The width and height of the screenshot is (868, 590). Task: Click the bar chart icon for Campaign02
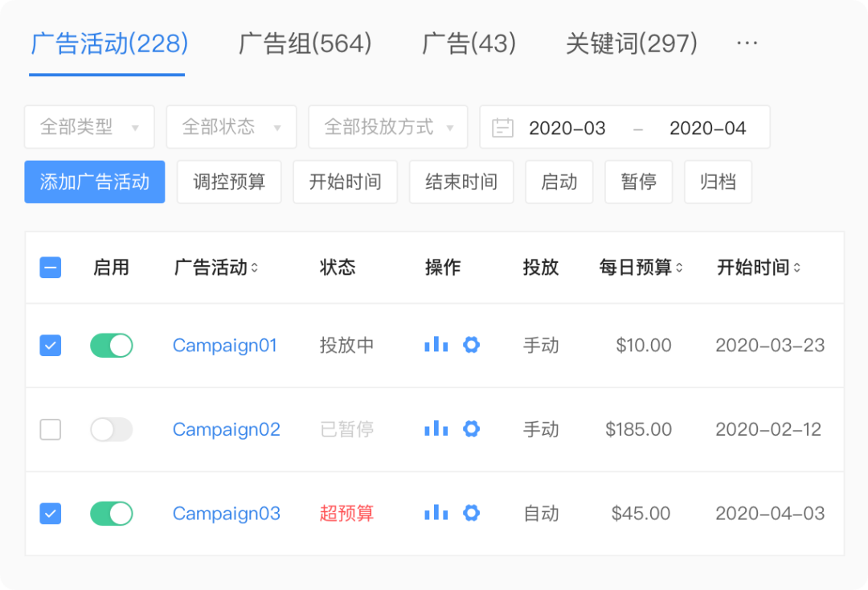pyautogui.click(x=436, y=429)
